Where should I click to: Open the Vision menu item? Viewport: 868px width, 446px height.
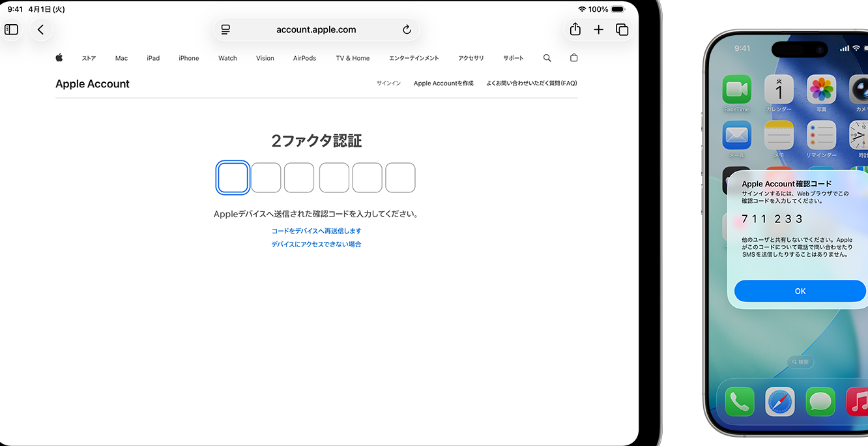(265, 58)
